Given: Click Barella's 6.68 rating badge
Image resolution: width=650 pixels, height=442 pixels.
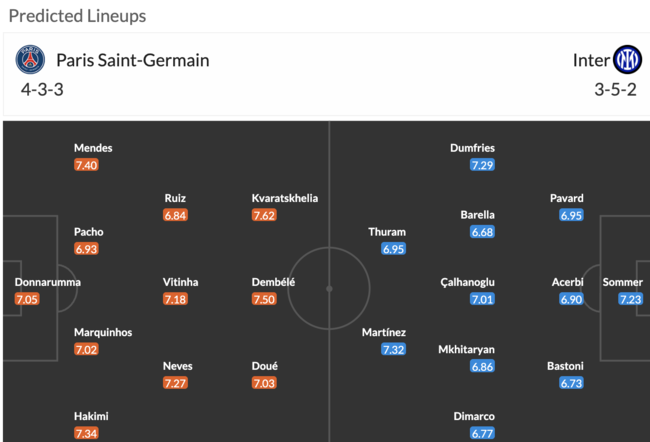Looking at the screenshot, I should click(x=482, y=232).
